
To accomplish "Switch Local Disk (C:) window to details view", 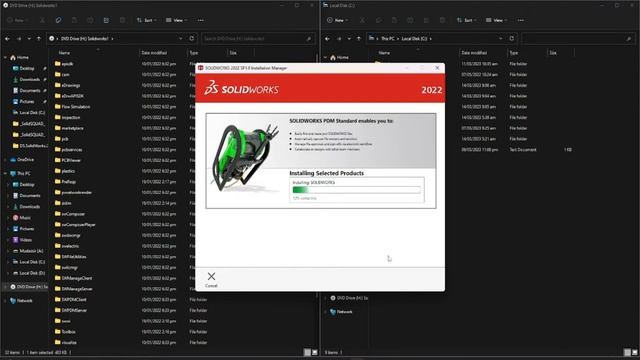I will [627, 352].
